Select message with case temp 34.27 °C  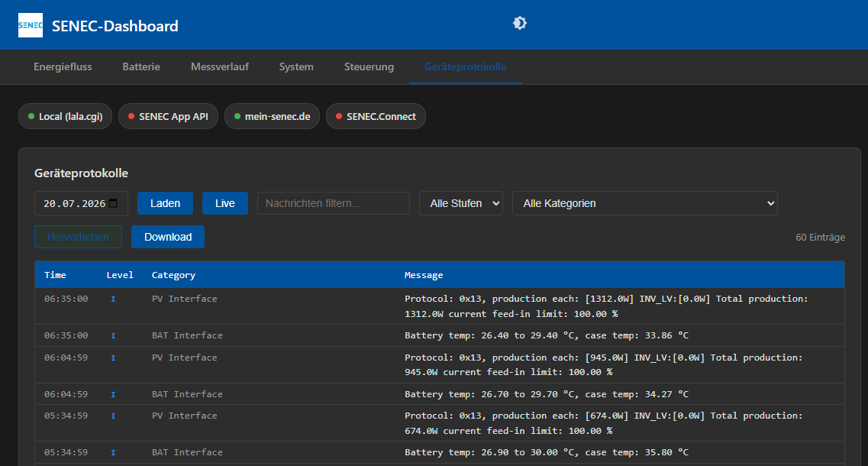click(x=547, y=394)
